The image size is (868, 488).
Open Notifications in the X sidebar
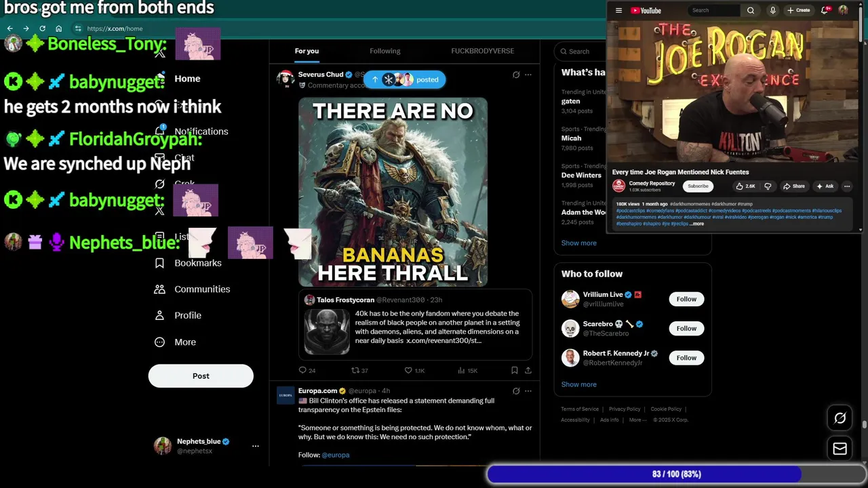coord(201,131)
